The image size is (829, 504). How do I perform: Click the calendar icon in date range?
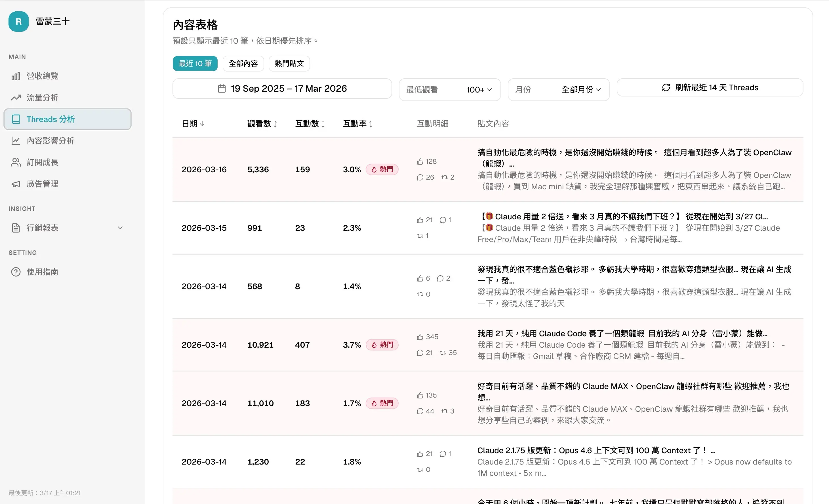tap(221, 89)
